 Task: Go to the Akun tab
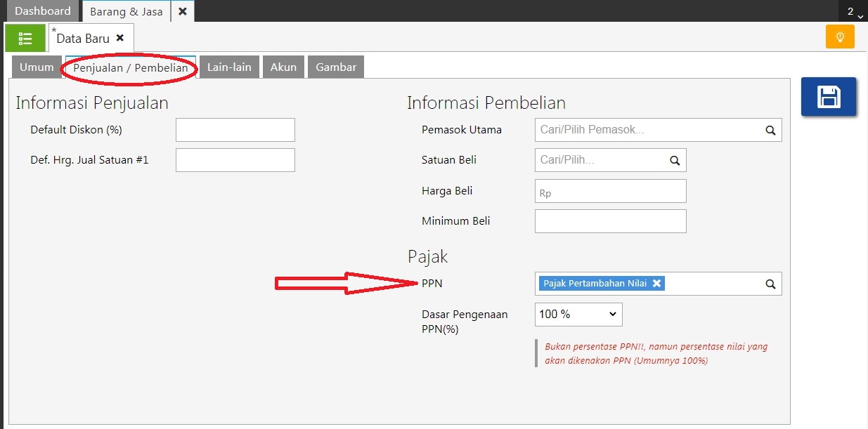pos(283,67)
